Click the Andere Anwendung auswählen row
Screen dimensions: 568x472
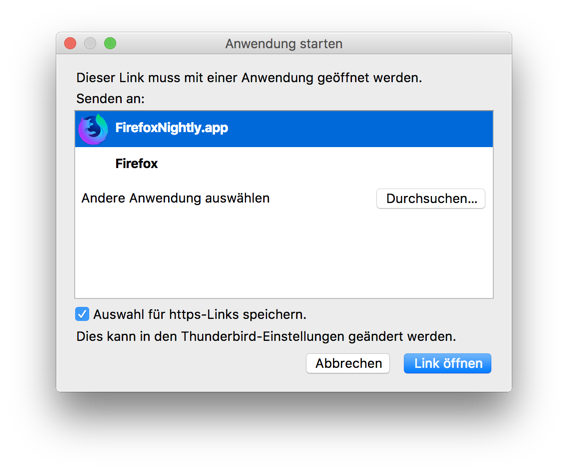(284, 199)
